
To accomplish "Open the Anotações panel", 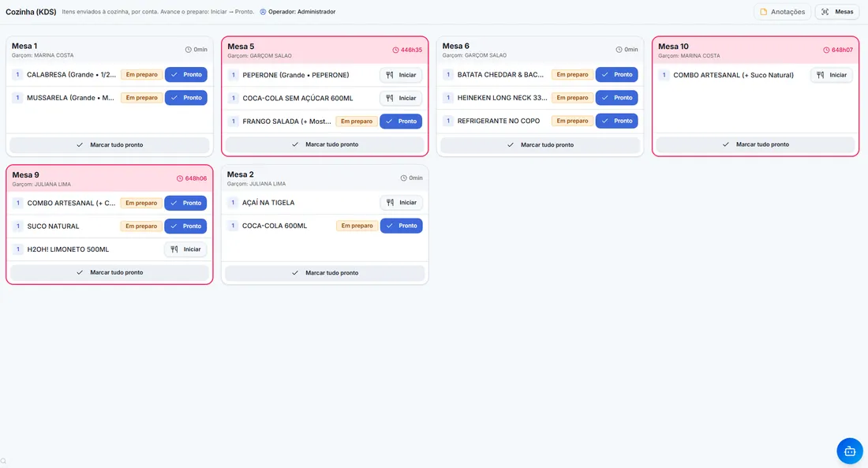I will click(x=782, y=12).
